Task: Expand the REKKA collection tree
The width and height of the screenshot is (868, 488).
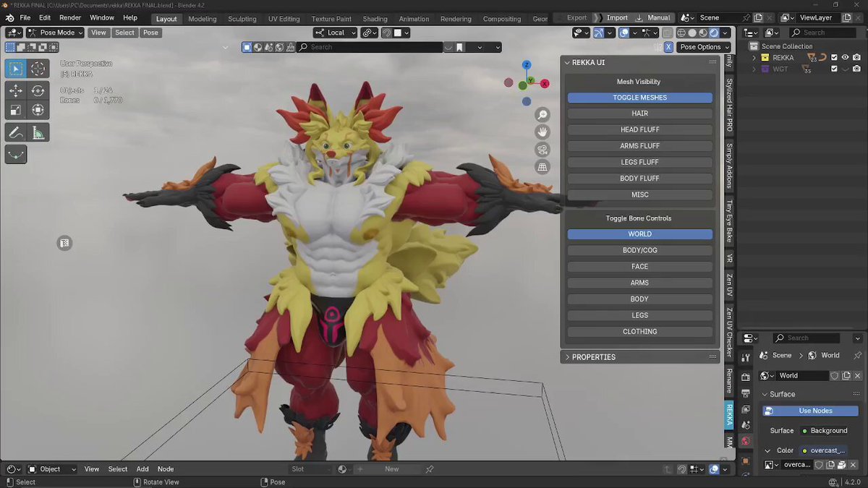Action: pyautogui.click(x=754, y=58)
